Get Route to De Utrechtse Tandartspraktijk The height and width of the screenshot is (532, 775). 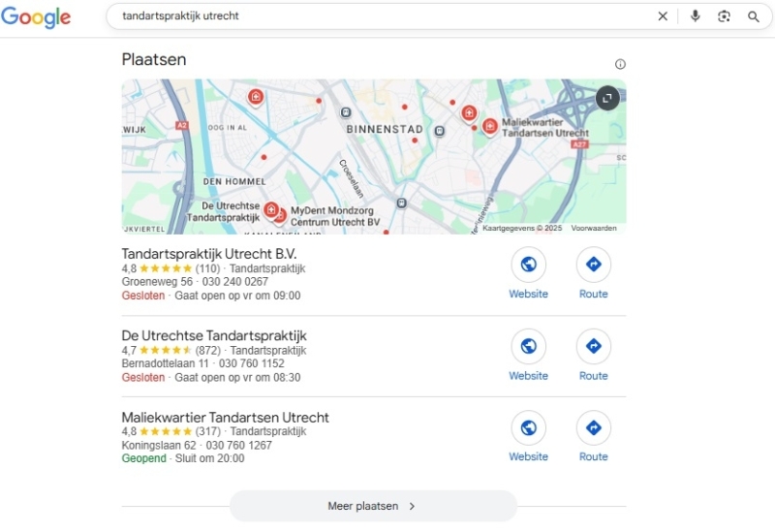pos(594,355)
